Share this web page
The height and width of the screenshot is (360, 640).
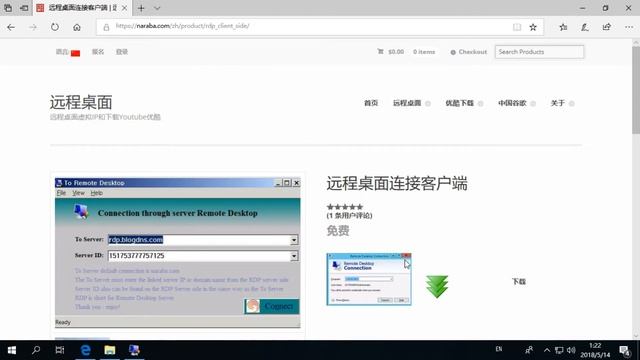607,27
